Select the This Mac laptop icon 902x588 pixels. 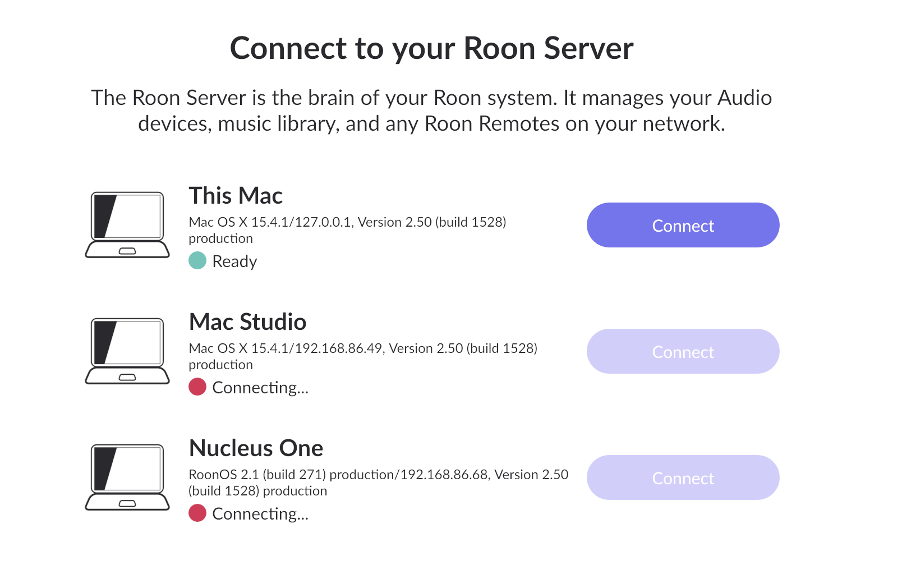coord(127,225)
